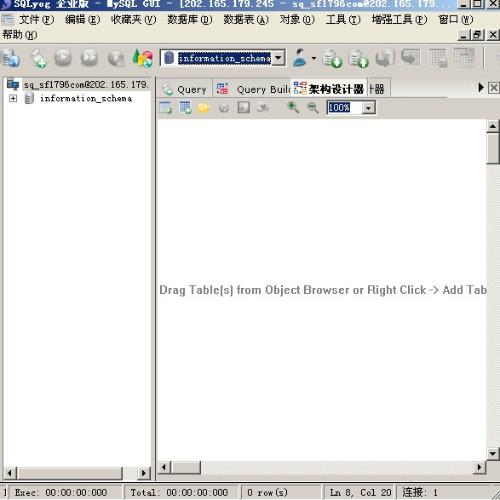500x500 pixels.
Task: Open the 数据库(D) menu
Action: point(190,20)
